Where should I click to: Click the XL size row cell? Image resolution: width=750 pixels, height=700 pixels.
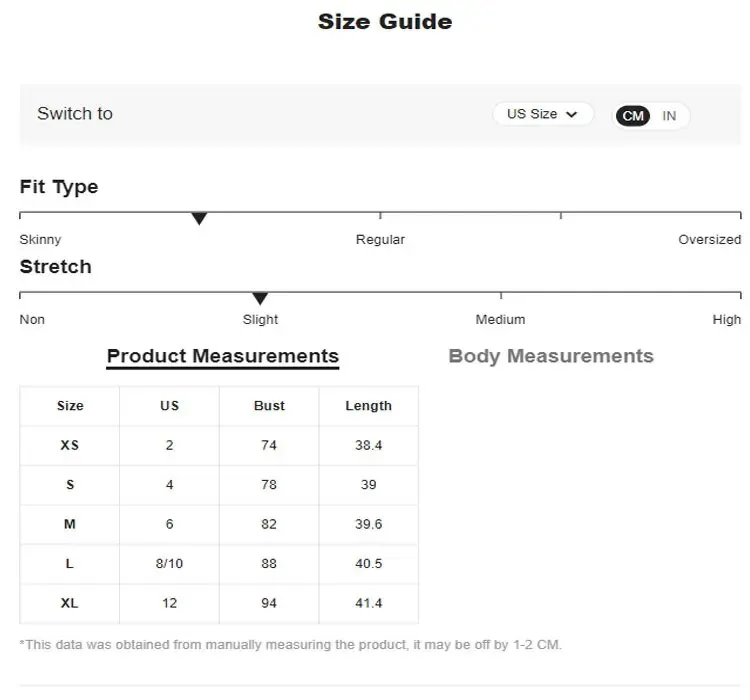(x=70, y=603)
